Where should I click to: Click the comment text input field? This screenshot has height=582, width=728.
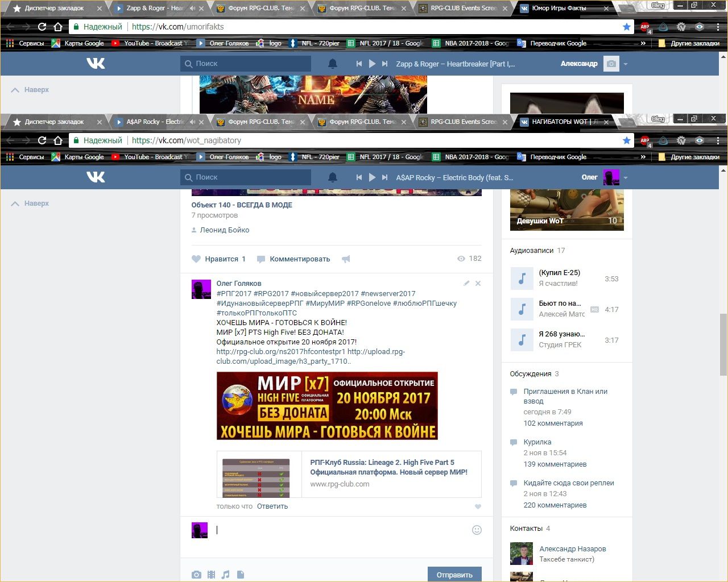[341, 530]
